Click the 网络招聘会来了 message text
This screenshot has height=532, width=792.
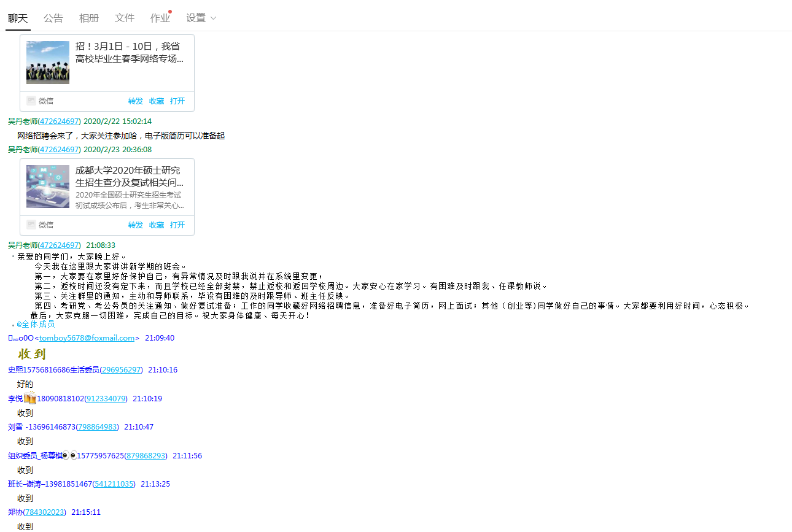pyautogui.click(x=121, y=136)
